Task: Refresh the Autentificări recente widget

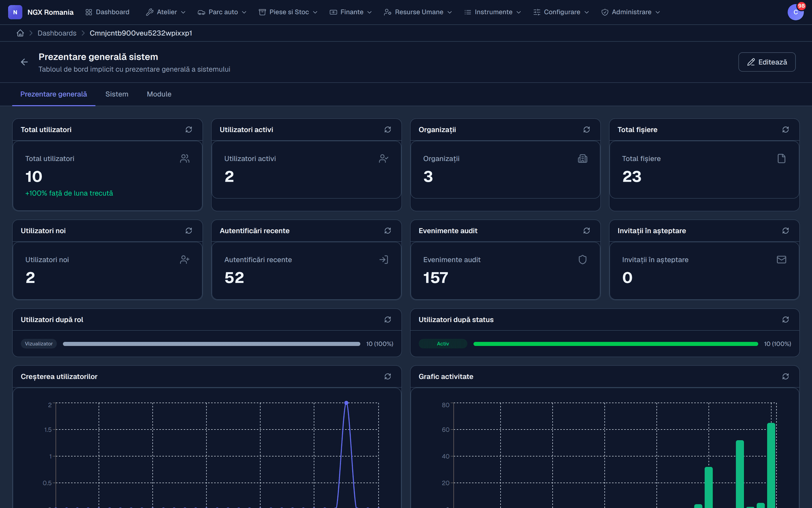Action: point(387,231)
